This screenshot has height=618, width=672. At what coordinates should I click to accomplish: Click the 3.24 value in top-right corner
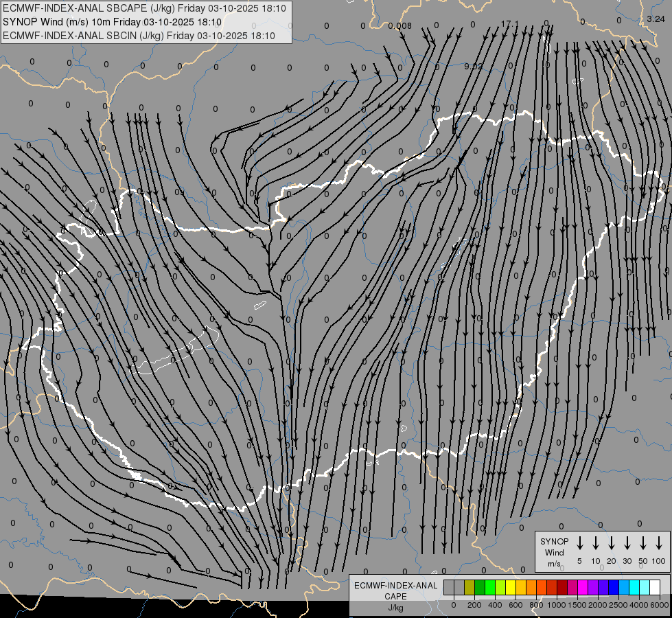pos(656,19)
